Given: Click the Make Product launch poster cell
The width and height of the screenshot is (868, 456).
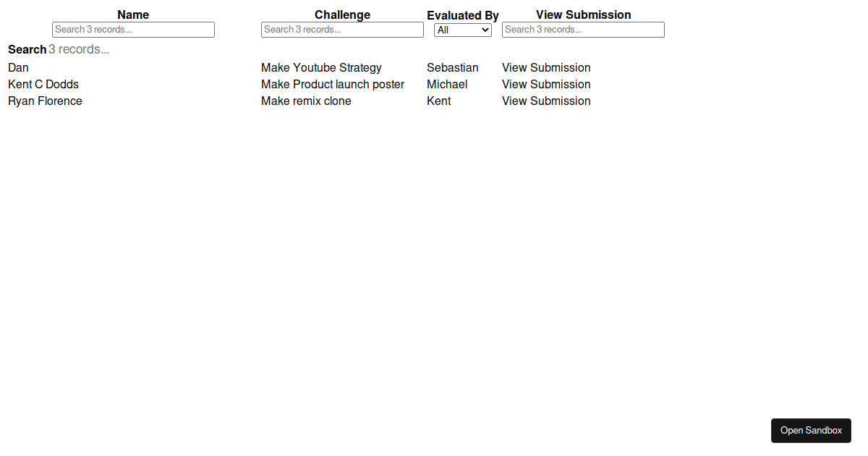Looking at the screenshot, I should [333, 85].
